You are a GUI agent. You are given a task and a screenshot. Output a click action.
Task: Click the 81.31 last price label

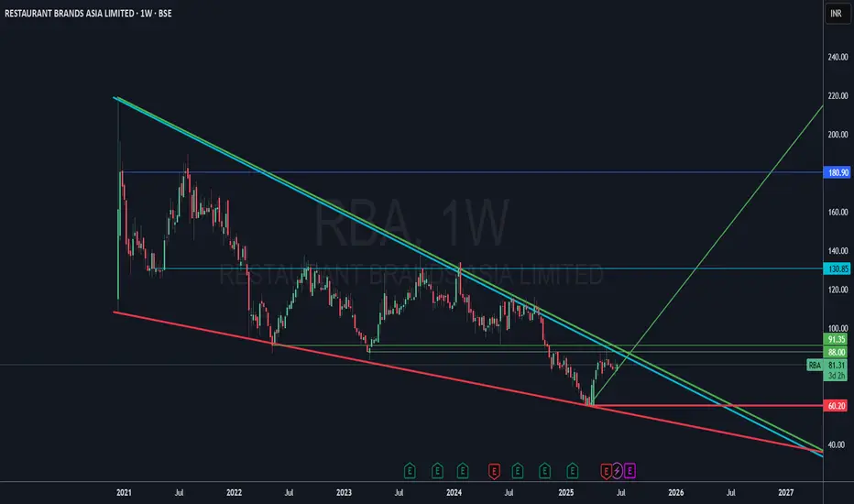[836, 366]
